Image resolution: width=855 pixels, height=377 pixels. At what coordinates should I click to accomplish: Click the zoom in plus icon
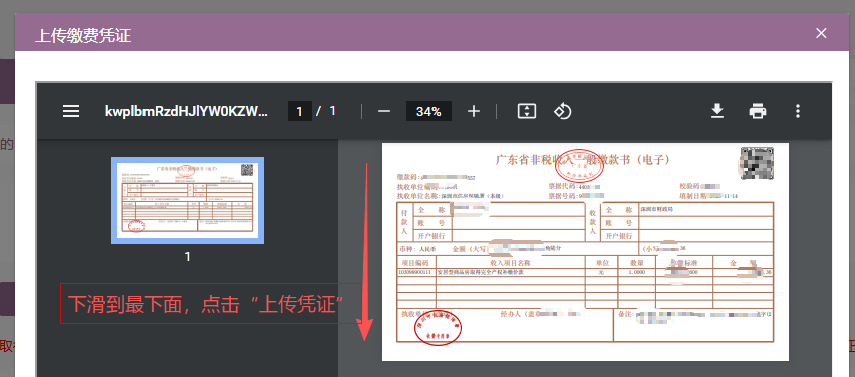tap(473, 112)
